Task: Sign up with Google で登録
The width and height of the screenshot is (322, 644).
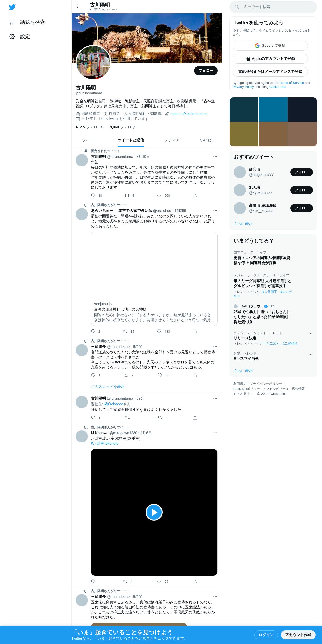Action: tap(270, 46)
